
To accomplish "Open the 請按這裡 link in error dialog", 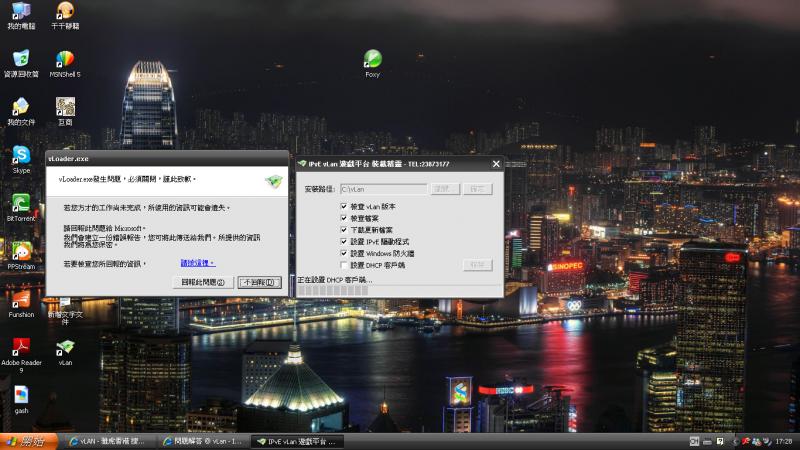I will [197, 263].
